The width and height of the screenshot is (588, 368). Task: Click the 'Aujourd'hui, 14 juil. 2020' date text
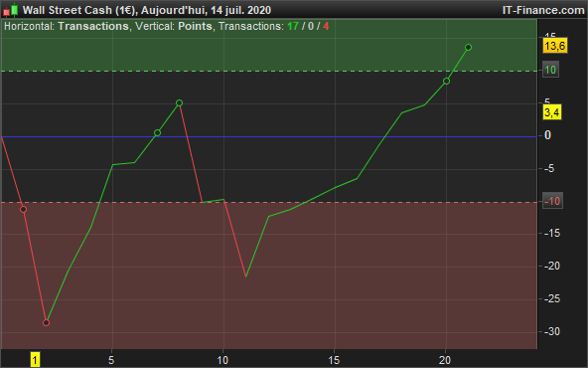[x=206, y=10]
